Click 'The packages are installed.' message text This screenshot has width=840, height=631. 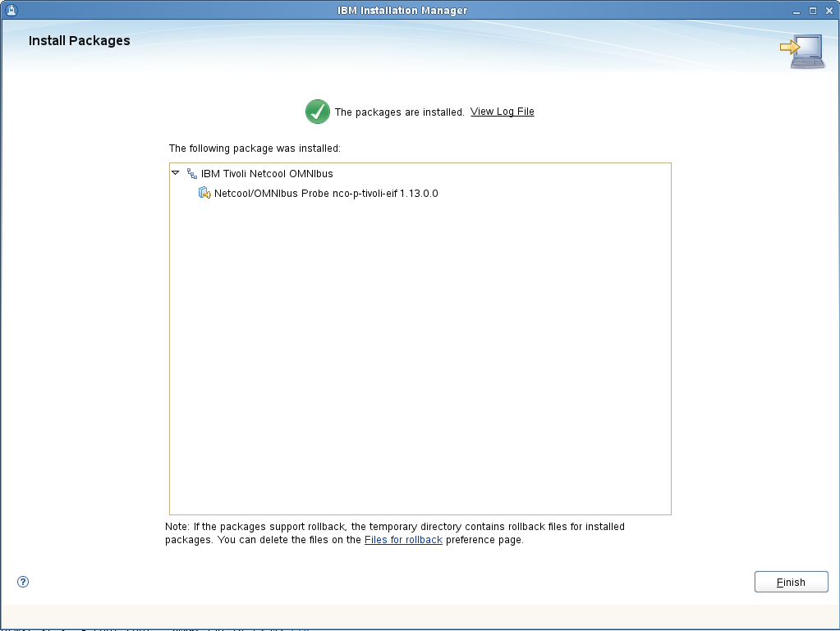coord(399,112)
